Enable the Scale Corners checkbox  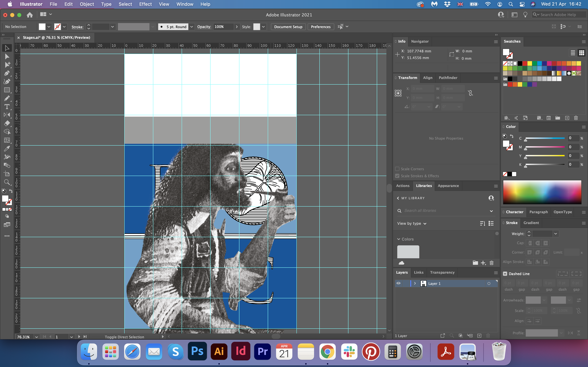tap(397, 169)
